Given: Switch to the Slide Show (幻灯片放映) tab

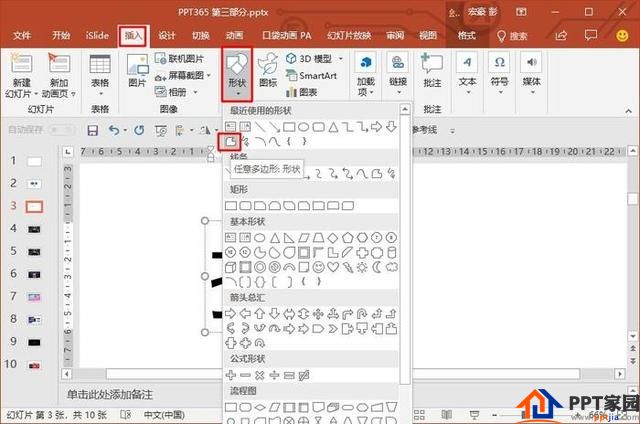Looking at the screenshot, I should 349,36.
